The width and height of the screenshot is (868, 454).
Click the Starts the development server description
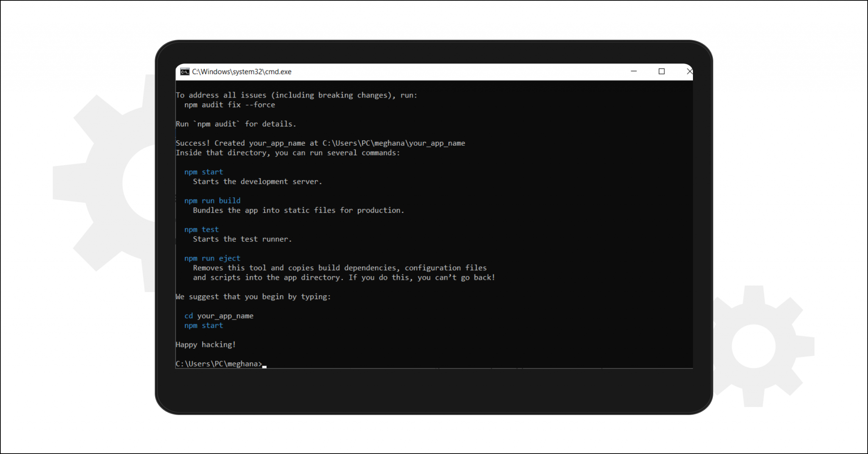tap(258, 181)
